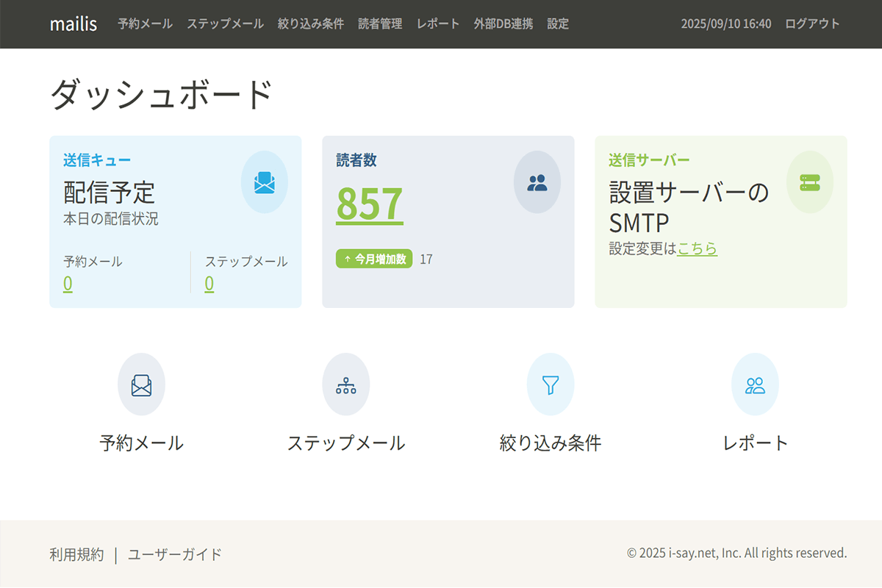The image size is (882, 588).
Task: Open the 設定 menu item
Action: [x=558, y=24]
